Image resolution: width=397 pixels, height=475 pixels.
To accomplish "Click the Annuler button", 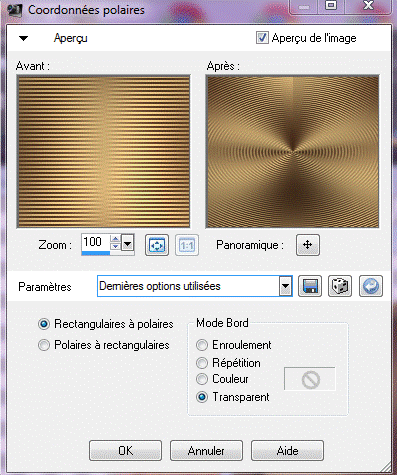I will (x=206, y=451).
